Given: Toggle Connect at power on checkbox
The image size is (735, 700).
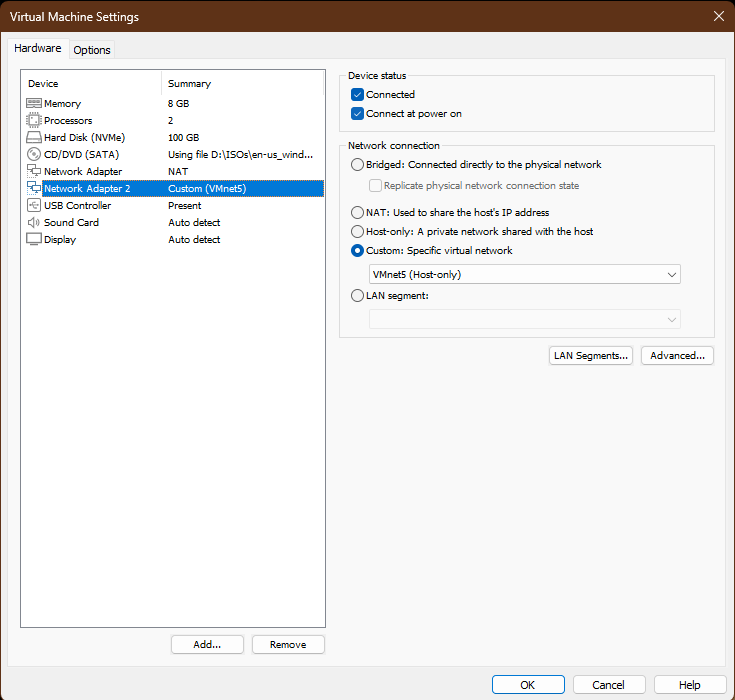Looking at the screenshot, I should (x=358, y=114).
